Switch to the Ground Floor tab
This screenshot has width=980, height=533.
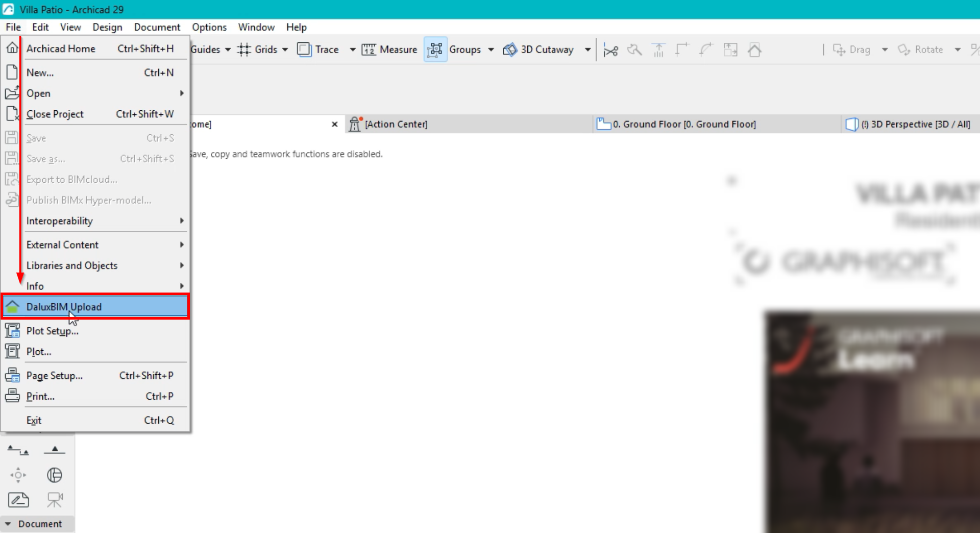coord(716,124)
